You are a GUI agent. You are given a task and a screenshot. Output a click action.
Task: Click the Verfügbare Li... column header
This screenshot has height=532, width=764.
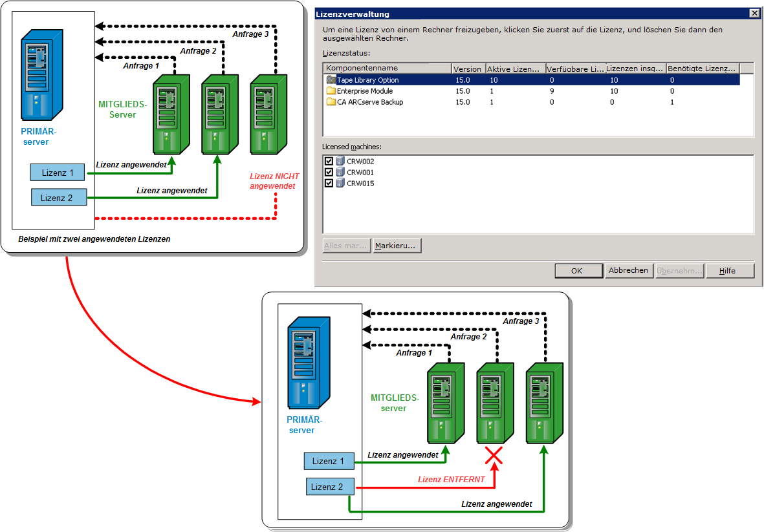(576, 68)
